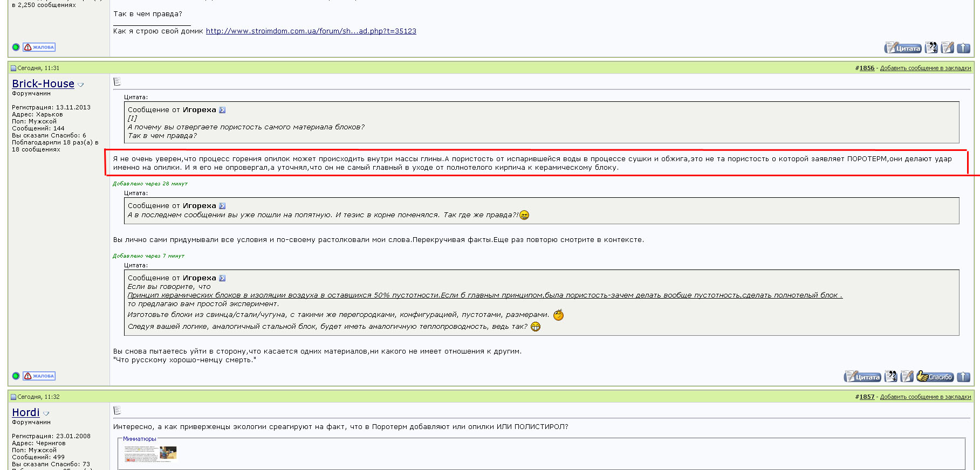This screenshot has height=470, width=980.
Task: Toggle multi-quote icon in the top post
Action: pos(931,48)
